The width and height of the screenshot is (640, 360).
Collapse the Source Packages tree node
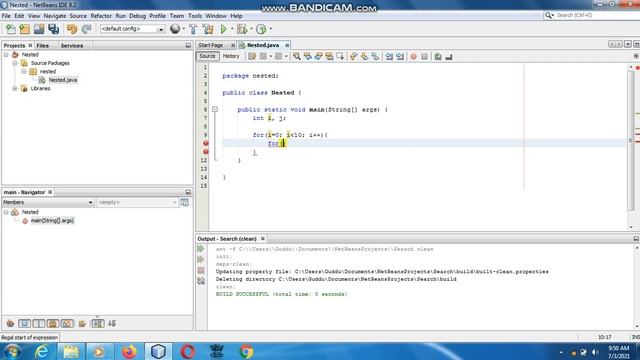15,63
